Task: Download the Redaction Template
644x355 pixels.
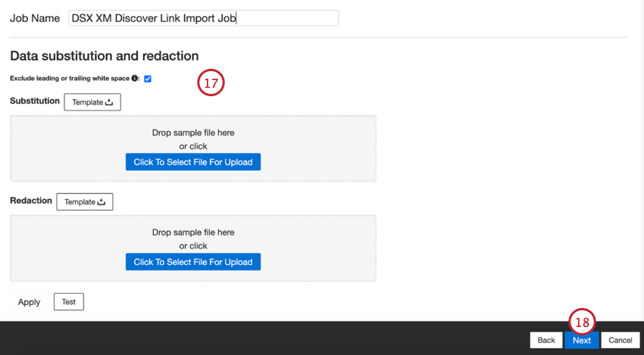Action: coord(85,202)
